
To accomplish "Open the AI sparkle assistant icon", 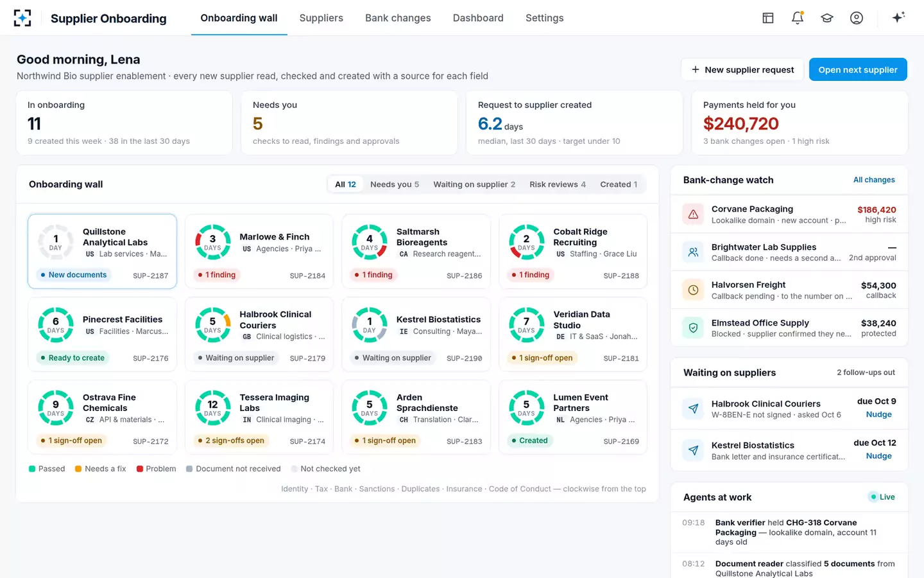I will tap(898, 17).
